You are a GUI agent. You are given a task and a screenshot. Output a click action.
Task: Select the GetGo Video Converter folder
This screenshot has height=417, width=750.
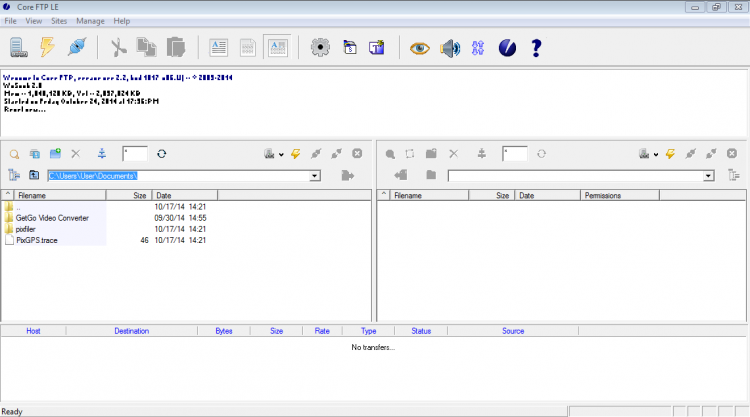tap(52, 218)
